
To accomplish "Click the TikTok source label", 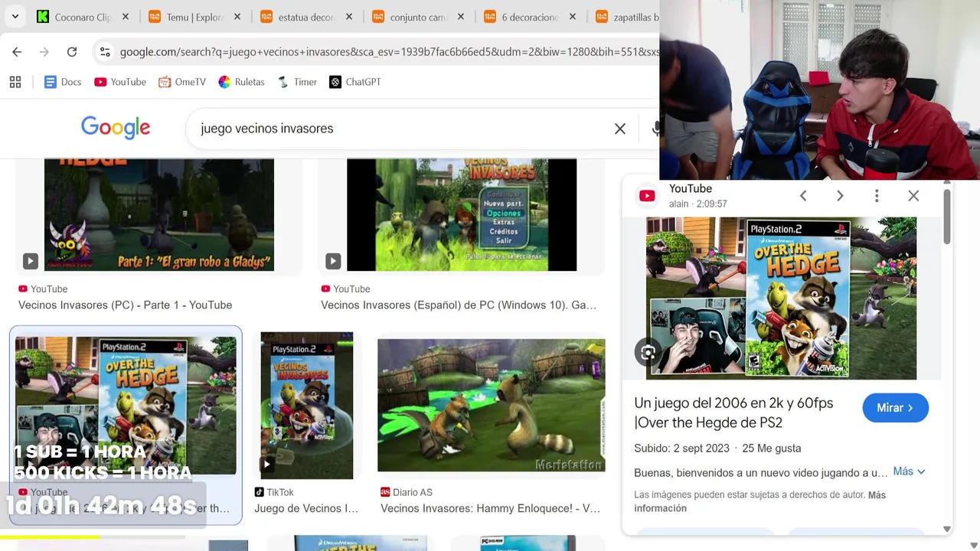I will (x=274, y=492).
